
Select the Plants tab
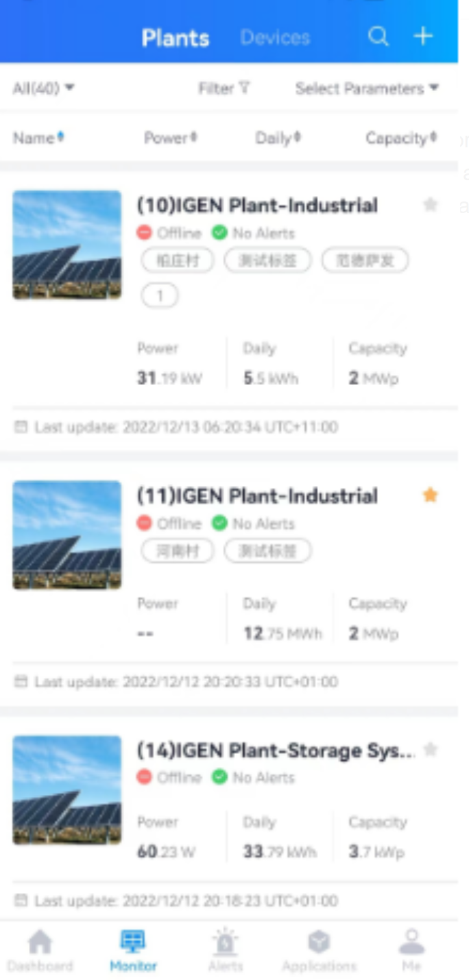pos(176,38)
